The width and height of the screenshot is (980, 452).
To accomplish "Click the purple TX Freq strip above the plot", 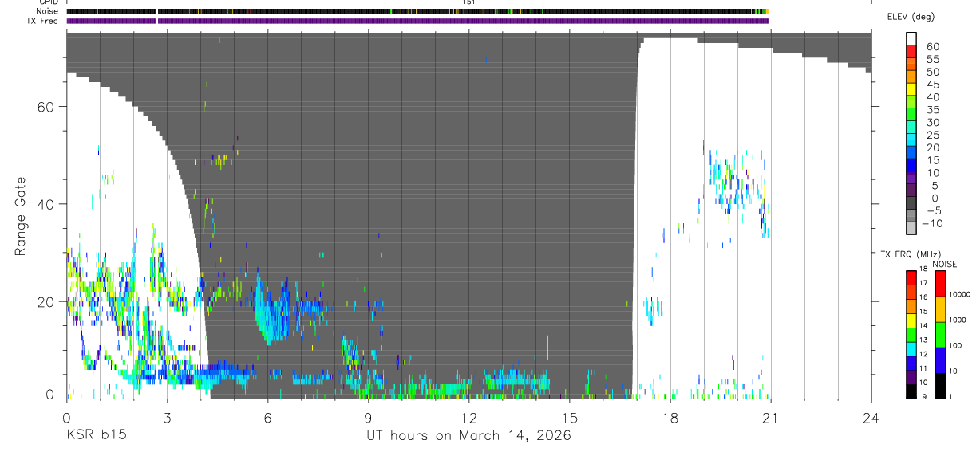I will coord(417,21).
